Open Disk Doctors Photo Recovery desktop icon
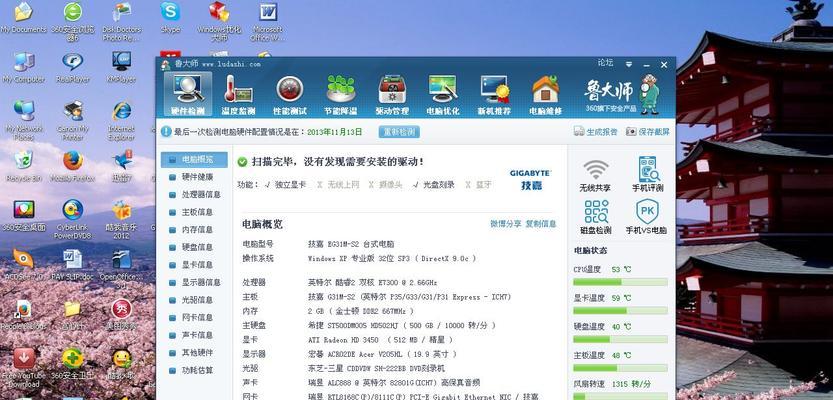This screenshot has width=833, height=400. point(122,21)
